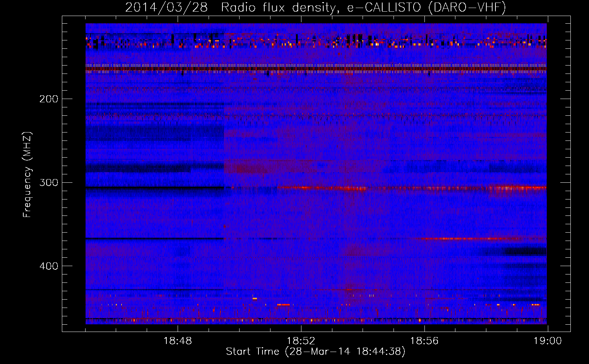Click the 'Frequency (MHZ)' axis label

point(27,175)
